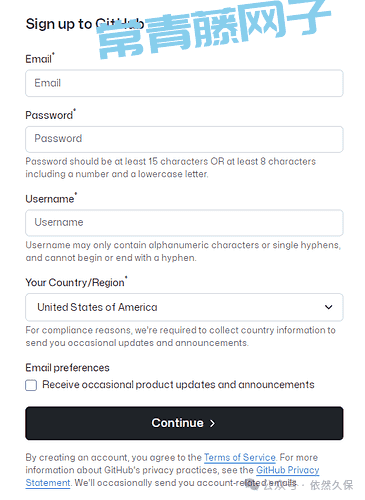Click the Username field label
This screenshot has width=365, height=500.
[x=51, y=199]
